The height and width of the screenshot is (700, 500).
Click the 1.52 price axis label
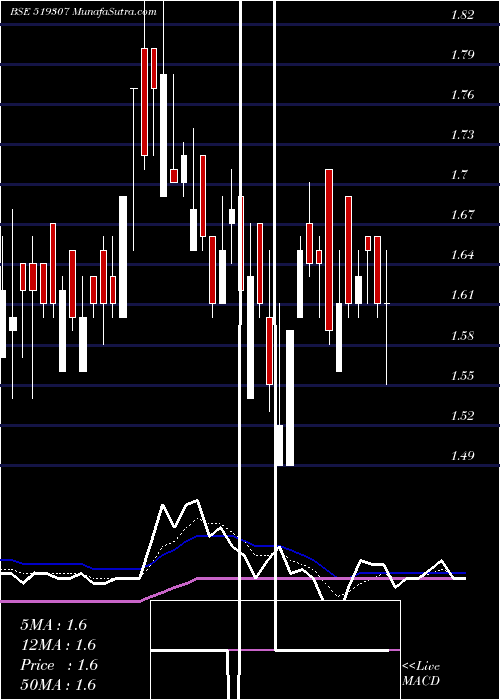pyautogui.click(x=462, y=416)
